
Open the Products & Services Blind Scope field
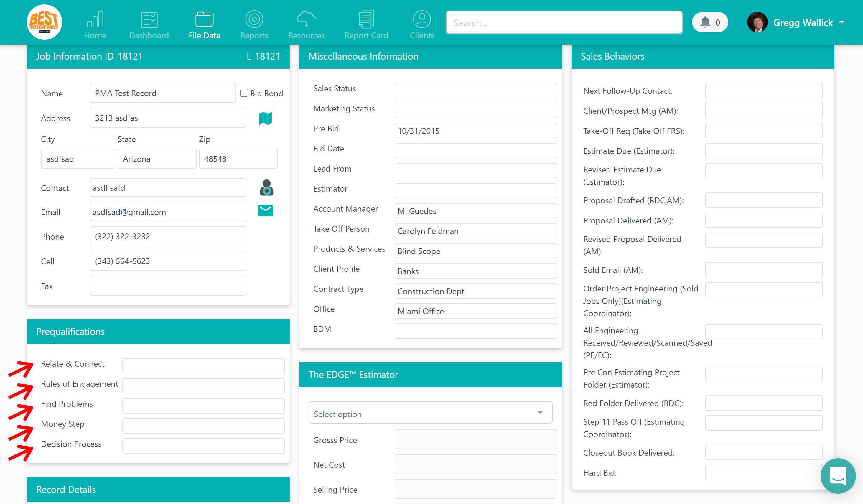[x=476, y=251]
